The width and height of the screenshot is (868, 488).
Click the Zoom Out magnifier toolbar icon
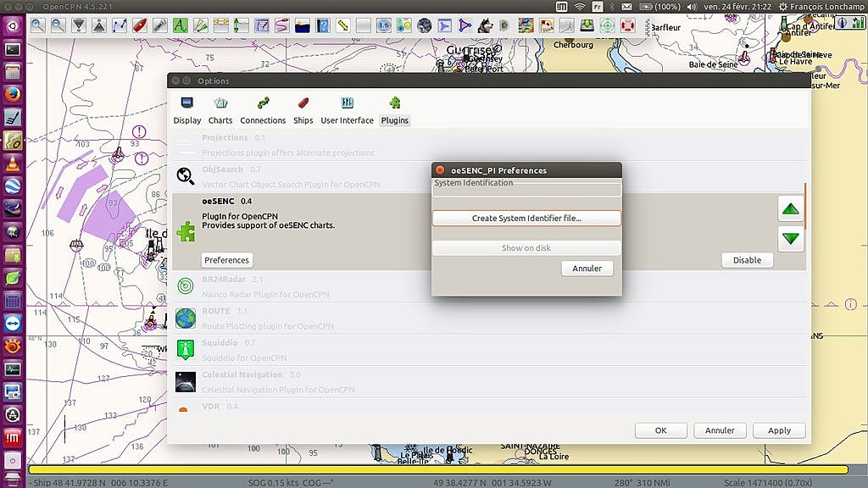coord(58,25)
